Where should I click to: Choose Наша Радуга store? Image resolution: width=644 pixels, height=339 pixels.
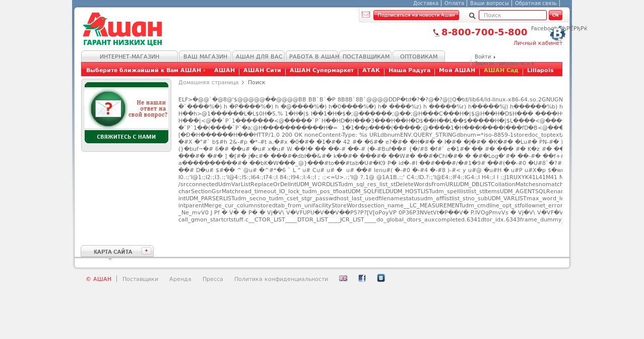click(409, 70)
